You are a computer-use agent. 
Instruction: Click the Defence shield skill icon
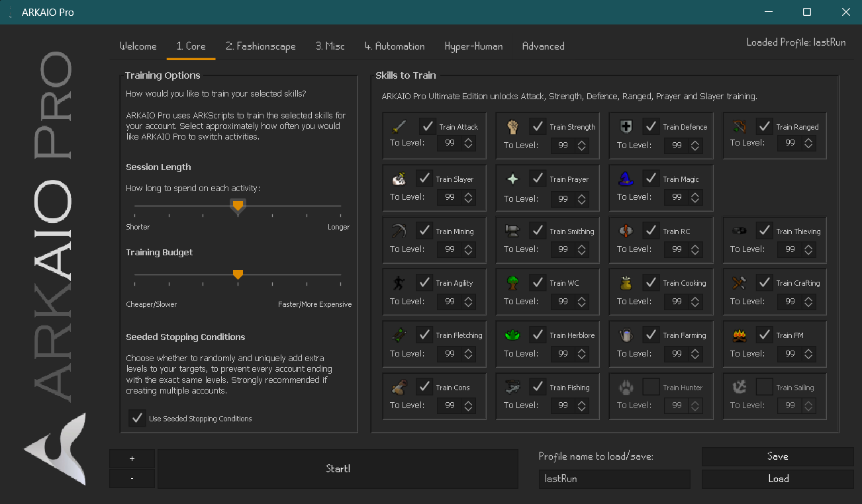pyautogui.click(x=626, y=126)
